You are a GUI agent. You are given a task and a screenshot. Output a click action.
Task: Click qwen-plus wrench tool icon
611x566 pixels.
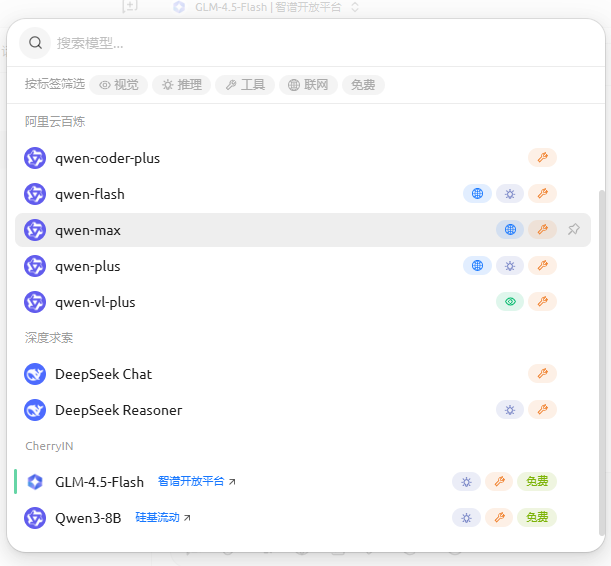(542, 266)
